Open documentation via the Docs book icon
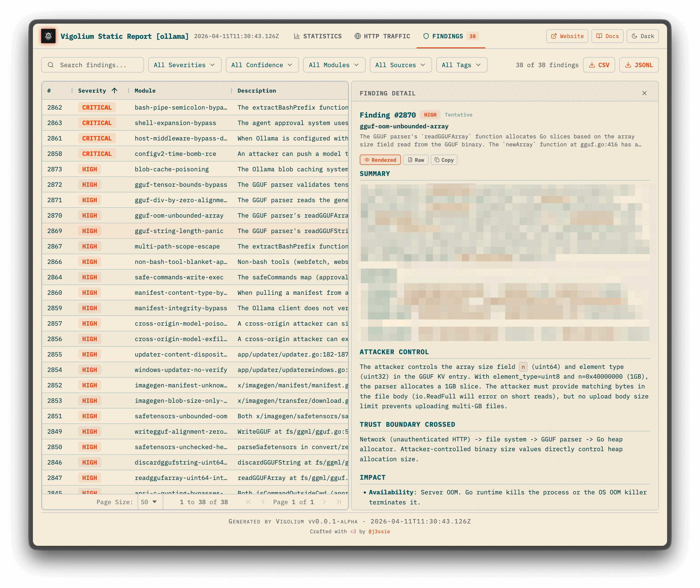This screenshot has width=700, height=588. pos(599,36)
